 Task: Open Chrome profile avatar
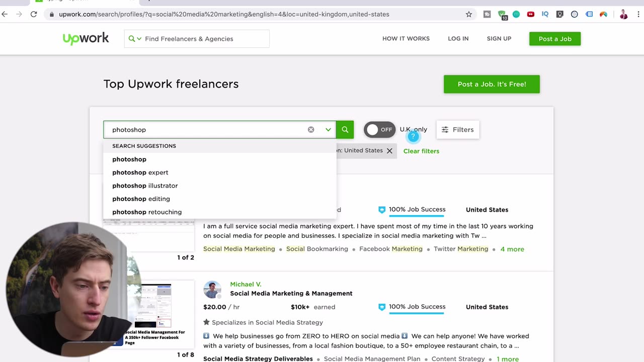(x=623, y=14)
